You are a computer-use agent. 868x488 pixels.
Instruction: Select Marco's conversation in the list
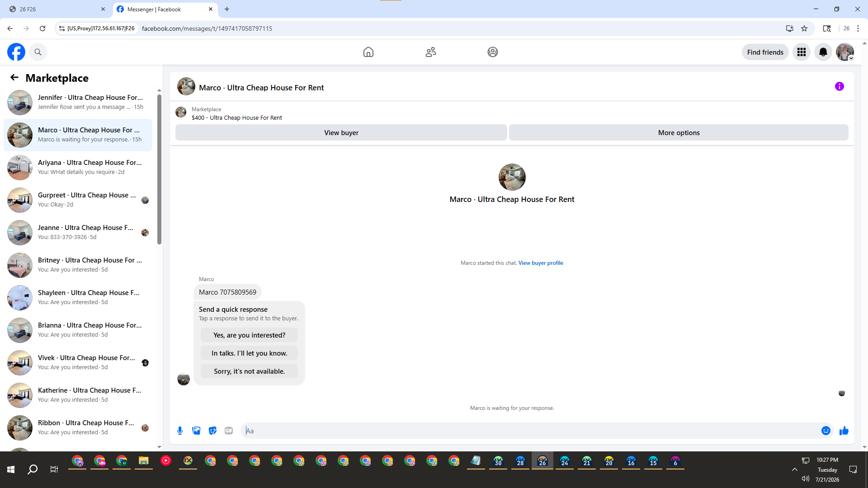[78, 135]
